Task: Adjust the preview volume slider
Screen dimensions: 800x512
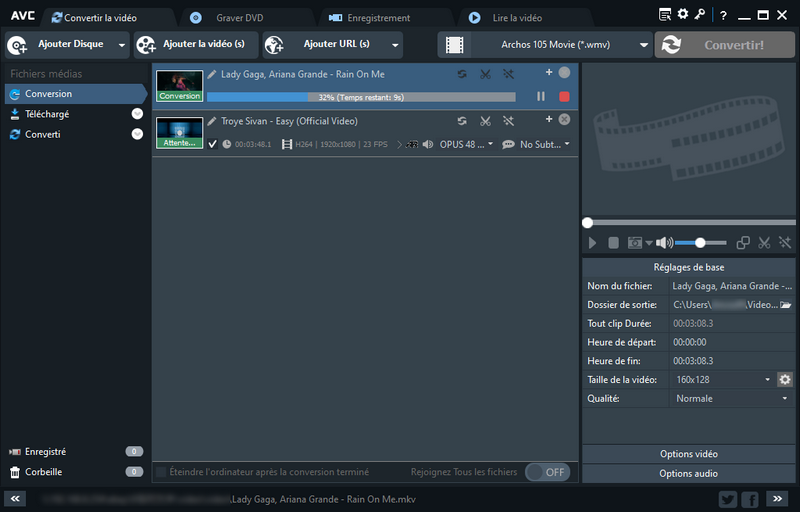Action: 701,243
